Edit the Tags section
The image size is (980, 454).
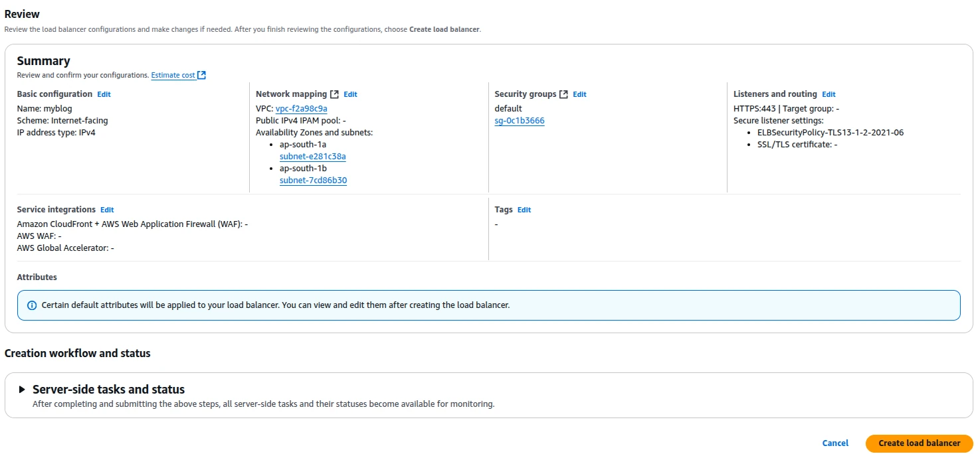click(524, 210)
